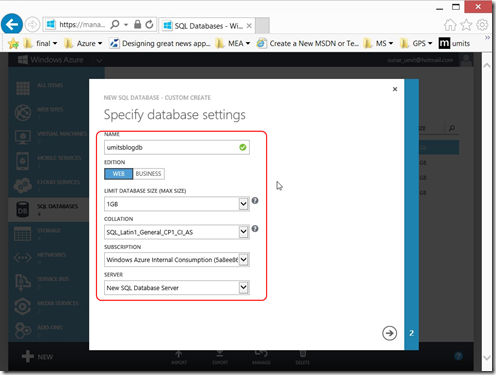Open the Add-ons icon in sidebar
Screen dimensions: 496x375
pos(23,331)
